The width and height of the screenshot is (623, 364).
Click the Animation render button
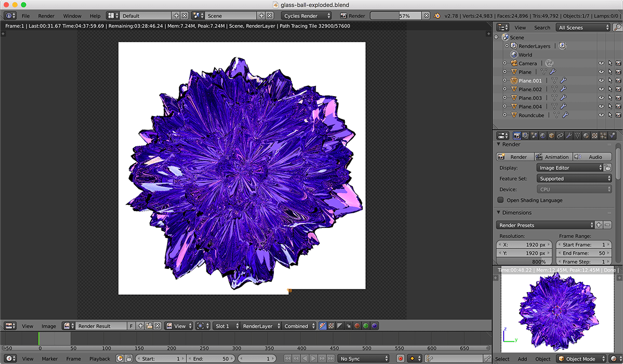(552, 157)
